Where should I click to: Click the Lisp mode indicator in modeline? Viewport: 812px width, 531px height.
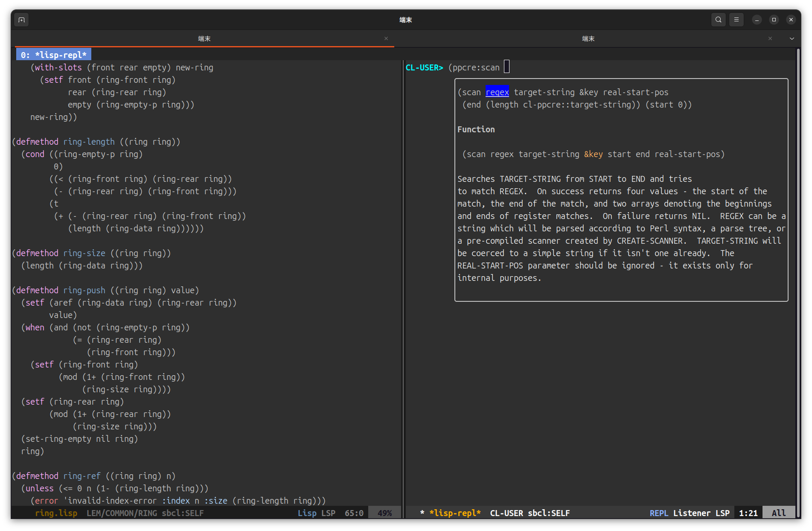pyautogui.click(x=307, y=513)
